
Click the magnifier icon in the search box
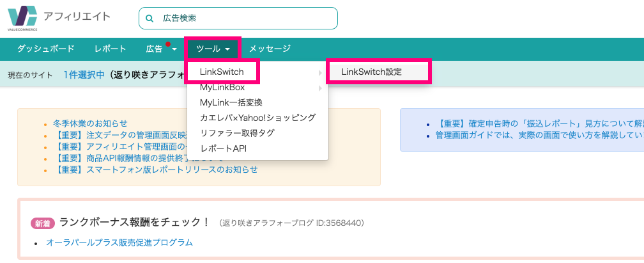coord(150,19)
